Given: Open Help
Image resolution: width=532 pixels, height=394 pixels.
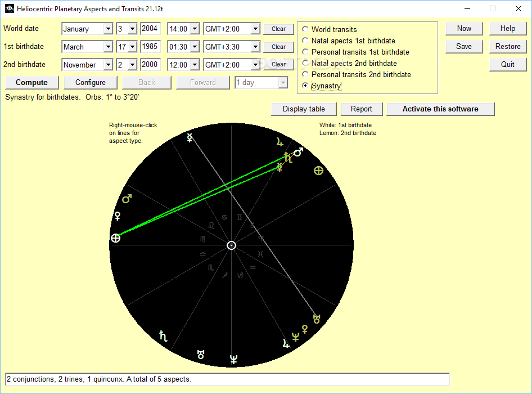Looking at the screenshot, I should 508,29.
